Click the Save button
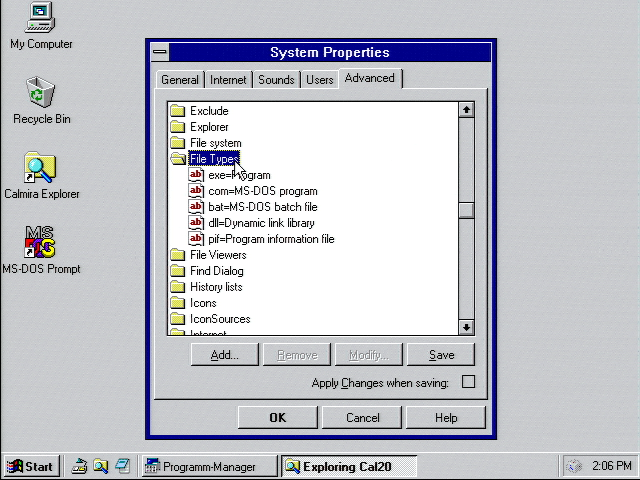 click(x=441, y=355)
